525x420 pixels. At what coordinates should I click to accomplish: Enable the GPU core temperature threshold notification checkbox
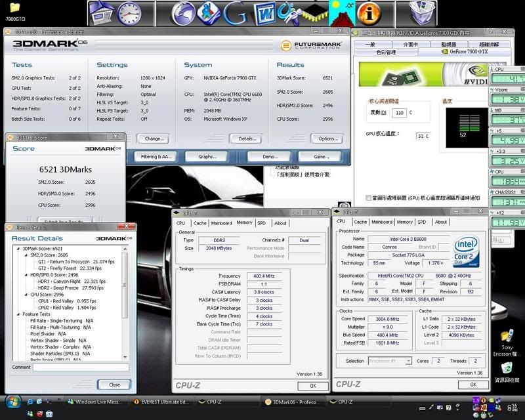pos(369,198)
